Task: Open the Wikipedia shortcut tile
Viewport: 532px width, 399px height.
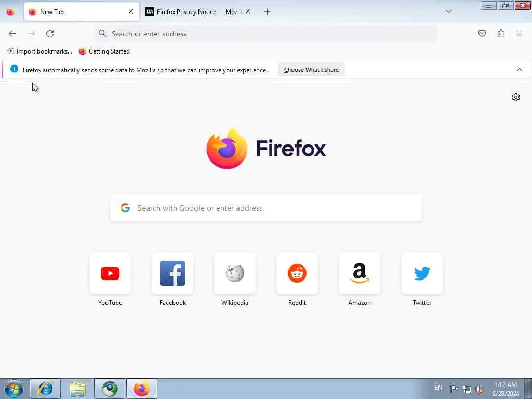Action: 235,273
